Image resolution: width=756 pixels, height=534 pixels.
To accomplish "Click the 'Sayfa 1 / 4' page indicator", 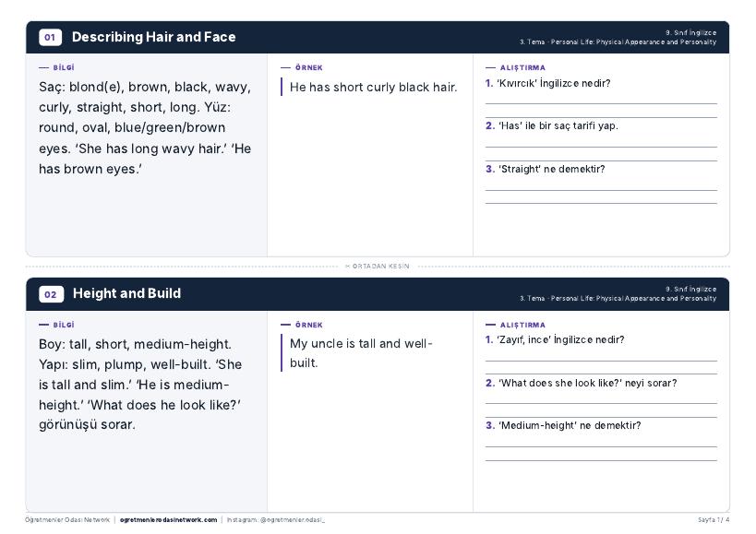I will pyautogui.click(x=714, y=520).
